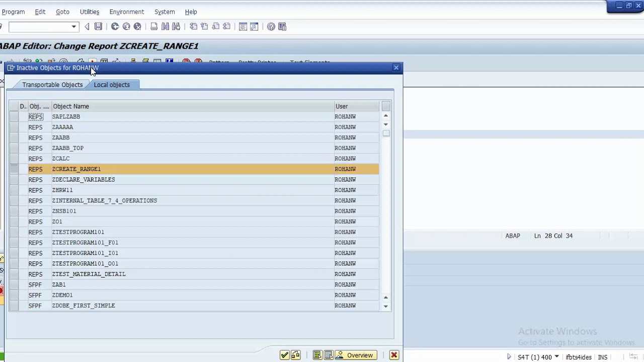The width and height of the screenshot is (644, 362).
Task: Click the table layout settings icon above scrollbar
Action: point(386,106)
